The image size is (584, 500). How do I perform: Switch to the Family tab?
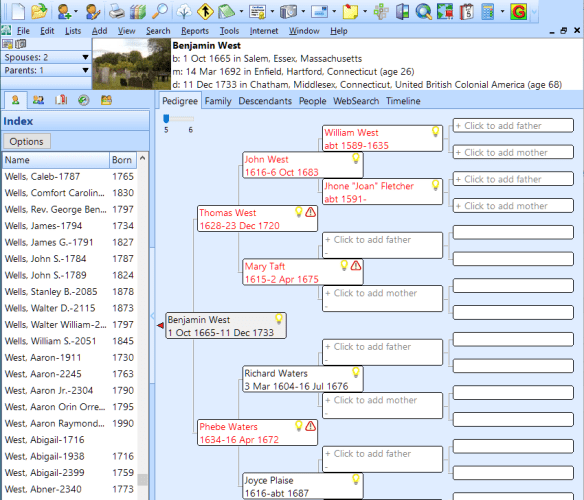coord(218,101)
